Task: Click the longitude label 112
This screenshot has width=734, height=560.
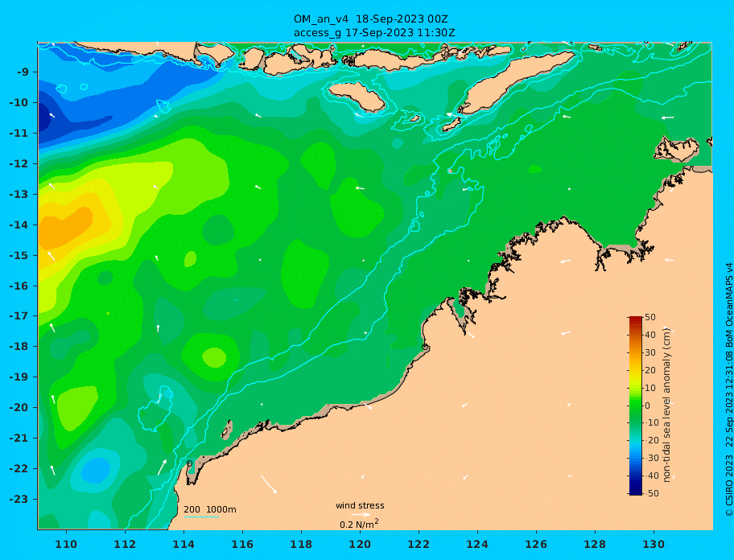Action: pyautogui.click(x=125, y=545)
